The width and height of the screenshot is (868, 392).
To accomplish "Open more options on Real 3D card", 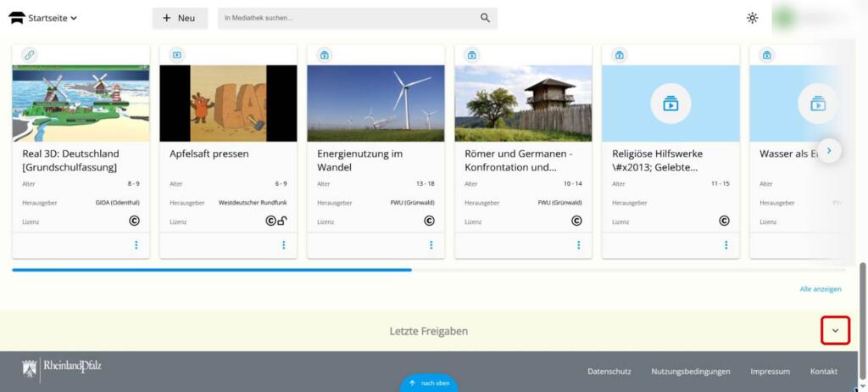I will pos(136,245).
